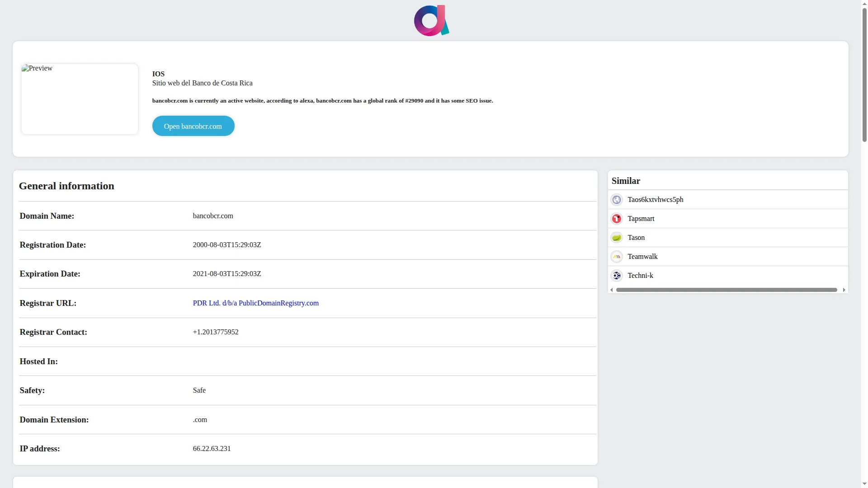
Task: Click the expiration date 2021-08-03T15:29:03Z
Action: pyautogui.click(x=227, y=274)
